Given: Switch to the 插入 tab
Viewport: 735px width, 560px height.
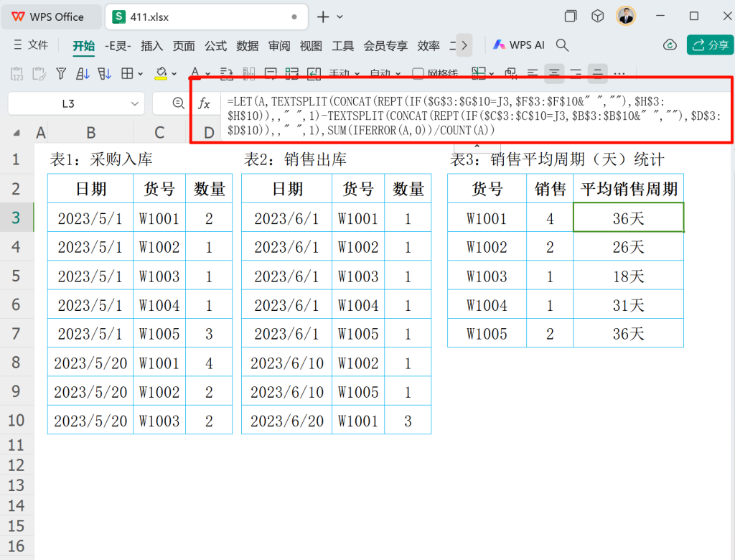Looking at the screenshot, I should click(x=152, y=45).
